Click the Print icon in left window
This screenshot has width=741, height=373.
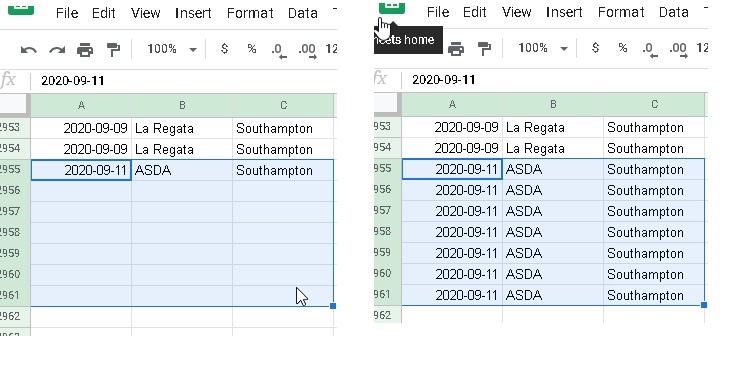point(85,50)
